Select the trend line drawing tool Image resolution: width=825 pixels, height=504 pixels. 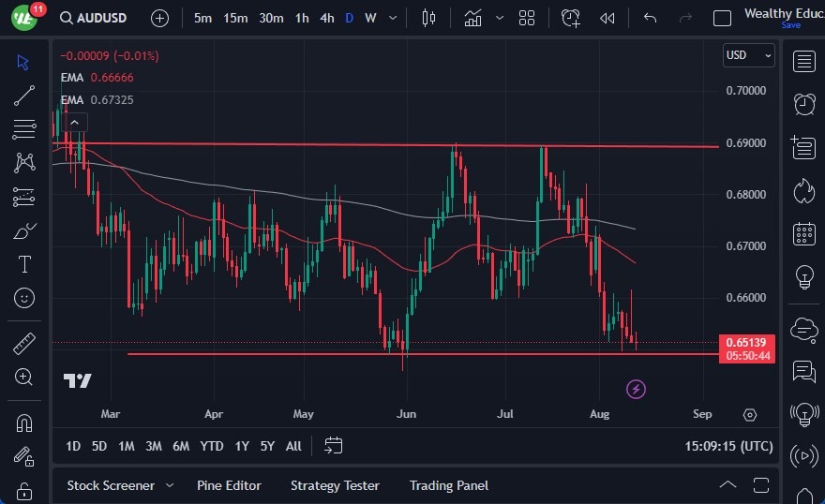[24, 95]
